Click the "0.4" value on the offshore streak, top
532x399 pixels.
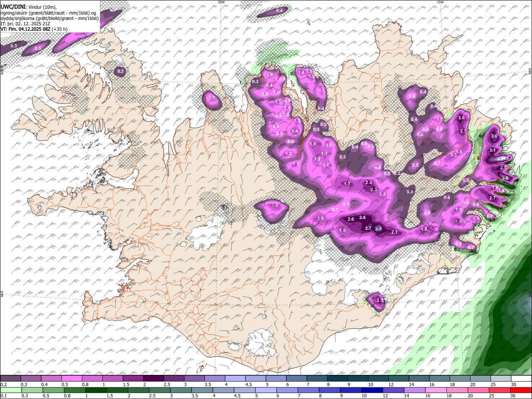(x=279, y=10)
